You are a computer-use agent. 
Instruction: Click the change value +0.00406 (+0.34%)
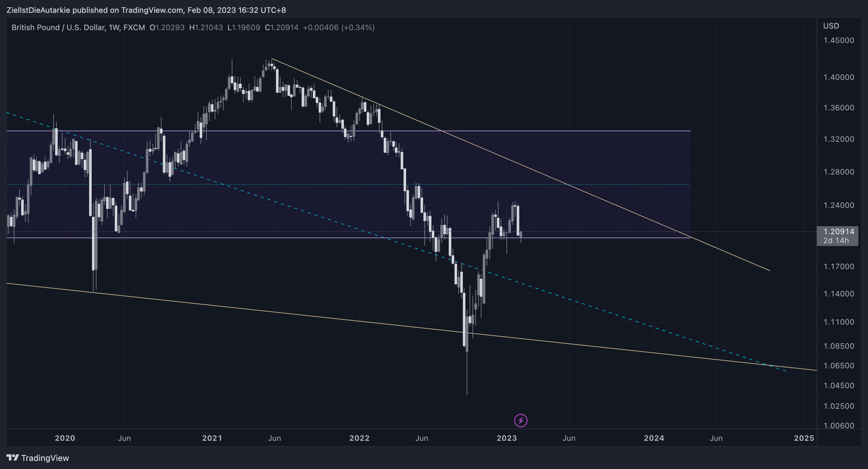338,27
